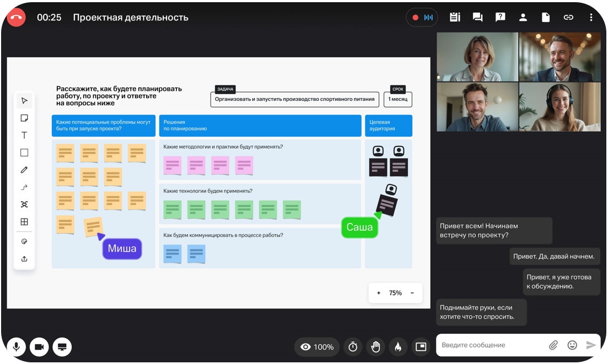Click the message input field

click(x=491, y=345)
